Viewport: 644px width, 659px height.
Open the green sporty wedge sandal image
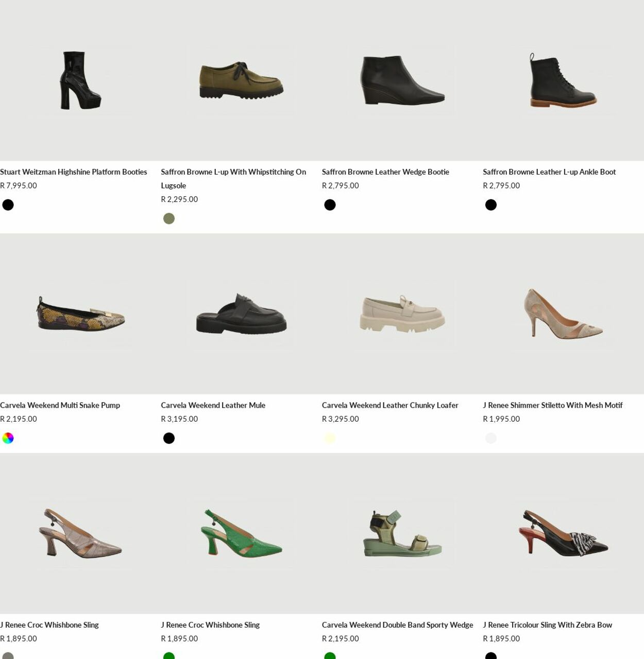402,533
